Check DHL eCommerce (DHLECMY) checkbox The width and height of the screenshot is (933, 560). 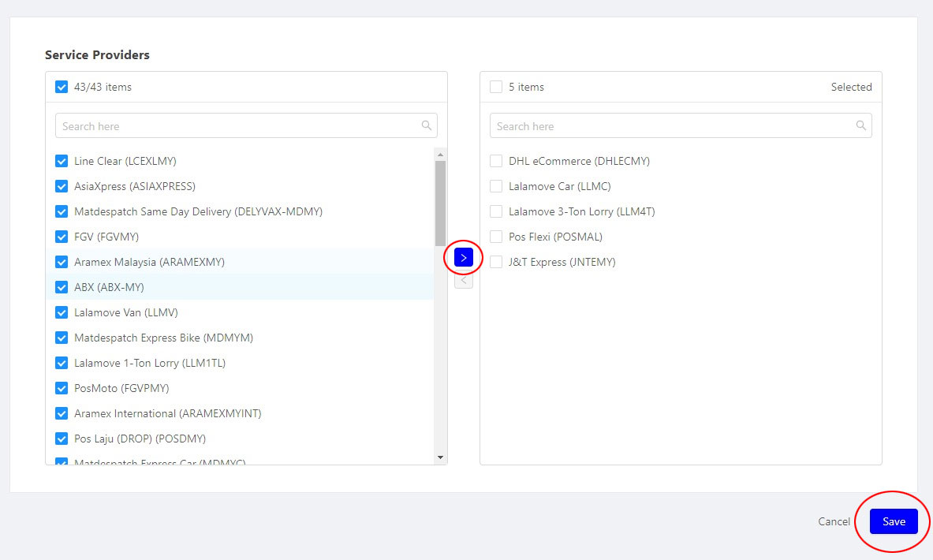(495, 161)
